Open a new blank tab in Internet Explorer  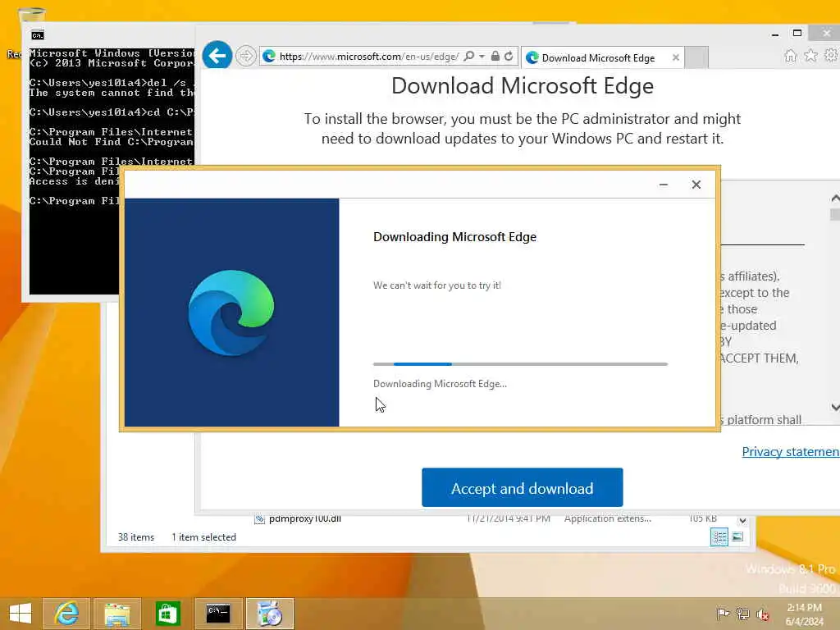tap(696, 58)
